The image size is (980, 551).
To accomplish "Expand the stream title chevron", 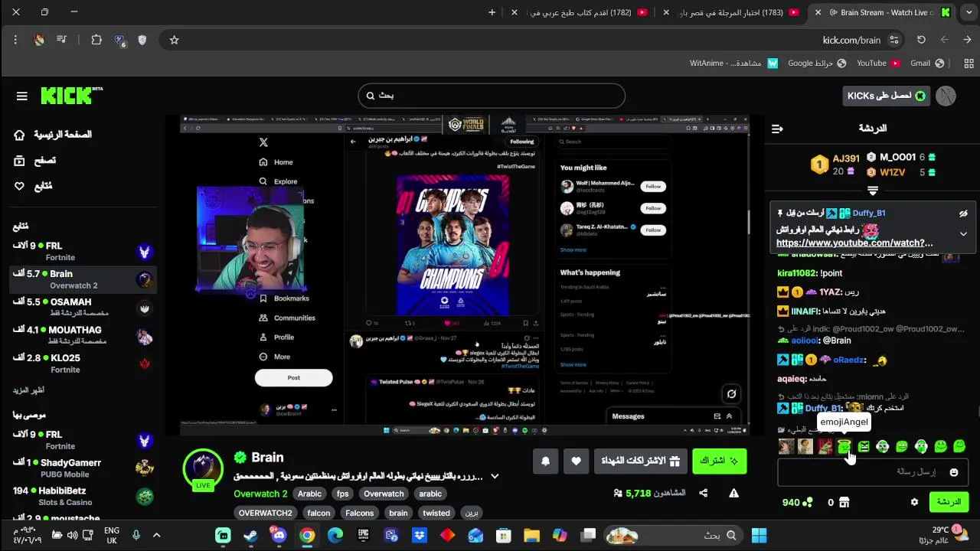I will (495, 477).
